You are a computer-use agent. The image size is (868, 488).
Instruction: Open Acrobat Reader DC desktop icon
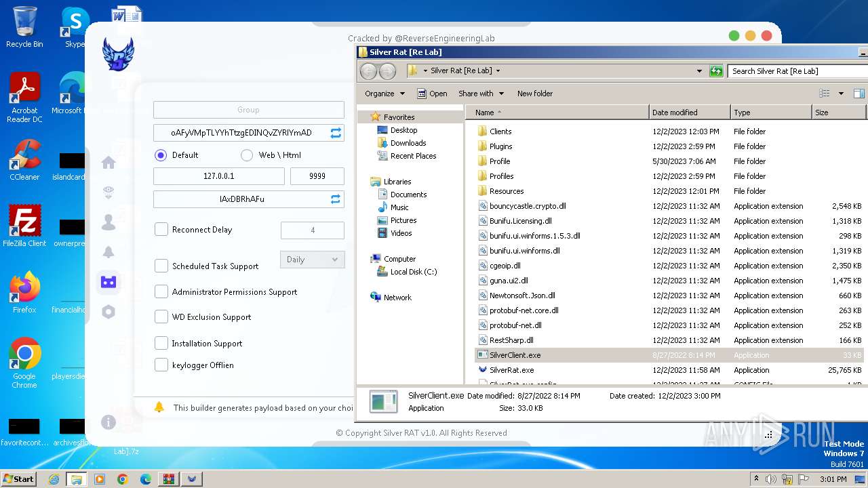click(24, 98)
